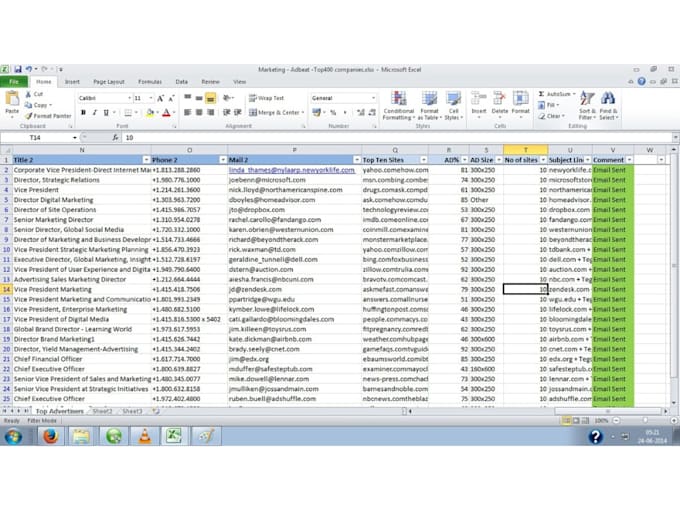Switch to the Insert tab
The width and height of the screenshot is (680, 510).
tap(72, 82)
